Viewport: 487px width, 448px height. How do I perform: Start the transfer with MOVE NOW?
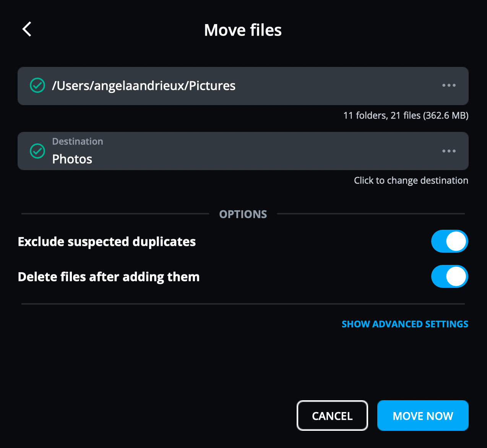click(423, 416)
